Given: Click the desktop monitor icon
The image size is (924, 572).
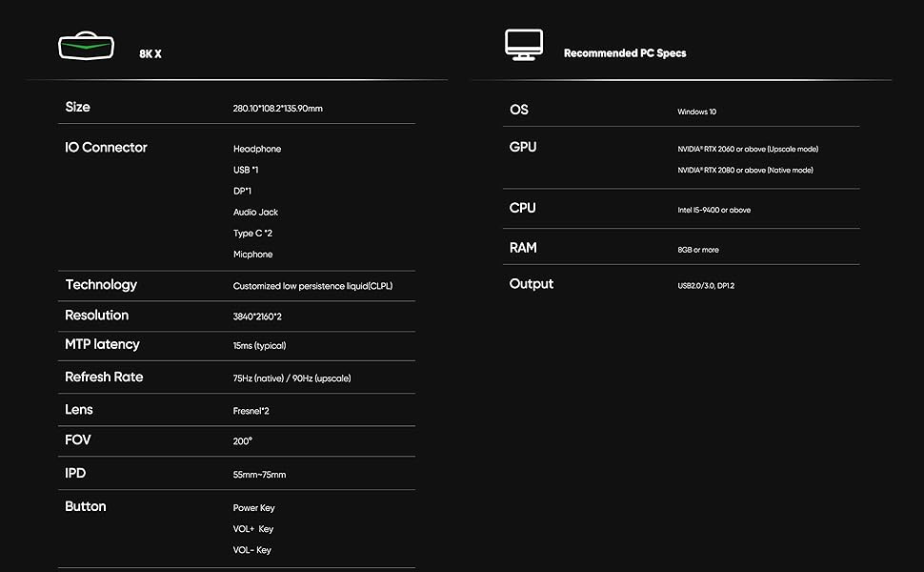Looking at the screenshot, I should pyautogui.click(x=523, y=45).
